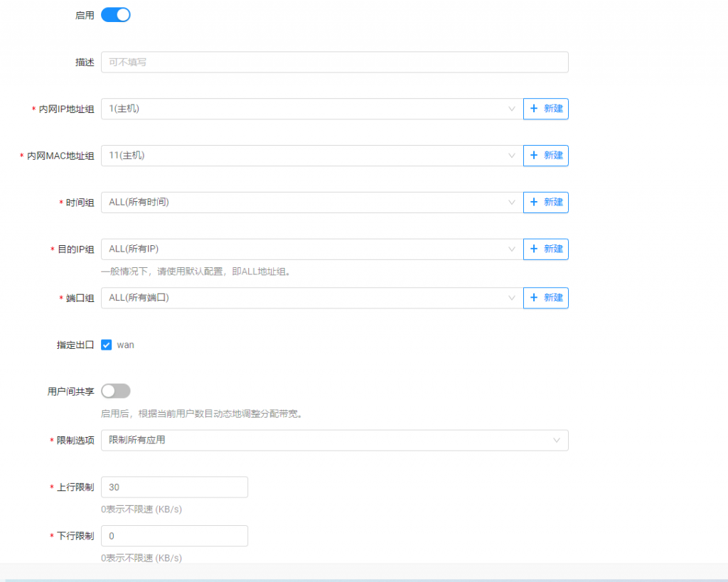Viewport: 728px width, 582px height.
Task: Click plus 新建 beside 内网MAC地址组
Action: coord(546,156)
